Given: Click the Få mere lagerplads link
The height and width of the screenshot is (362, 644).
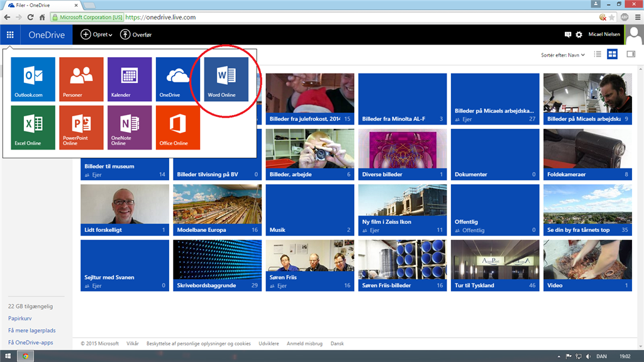Looking at the screenshot, I should click(x=31, y=331).
